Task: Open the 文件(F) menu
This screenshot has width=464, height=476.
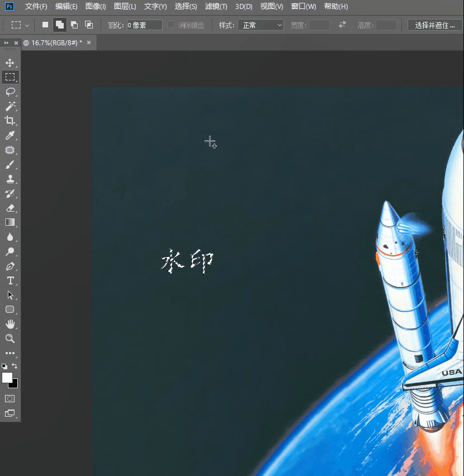Action: [36, 6]
